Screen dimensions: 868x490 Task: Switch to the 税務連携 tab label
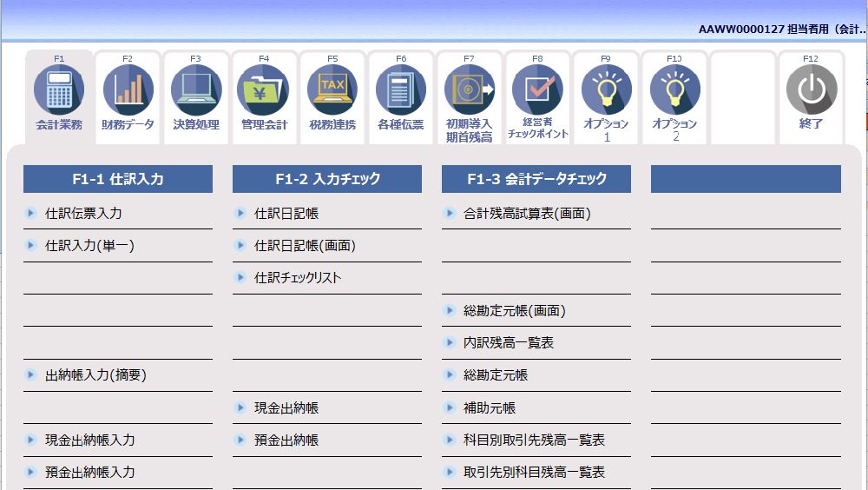(332, 125)
